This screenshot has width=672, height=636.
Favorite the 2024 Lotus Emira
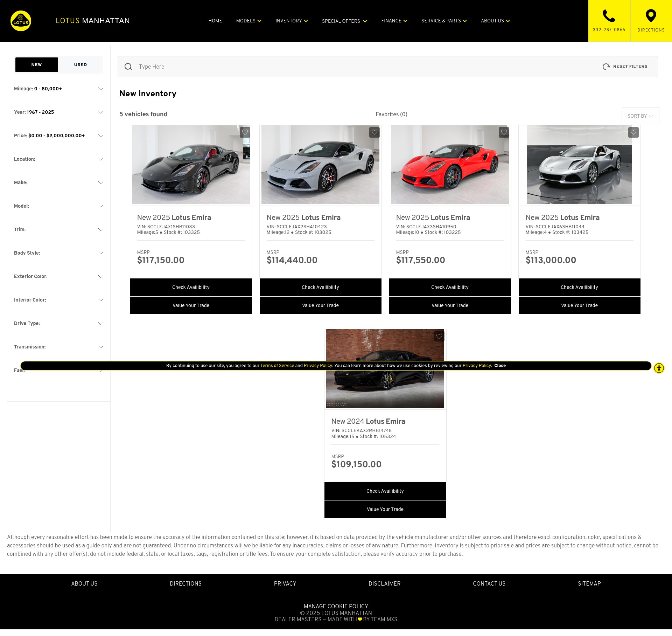[439, 336]
